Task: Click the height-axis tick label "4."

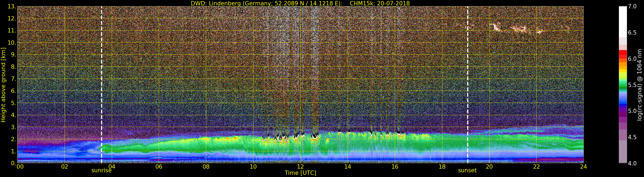Action: tap(14, 115)
